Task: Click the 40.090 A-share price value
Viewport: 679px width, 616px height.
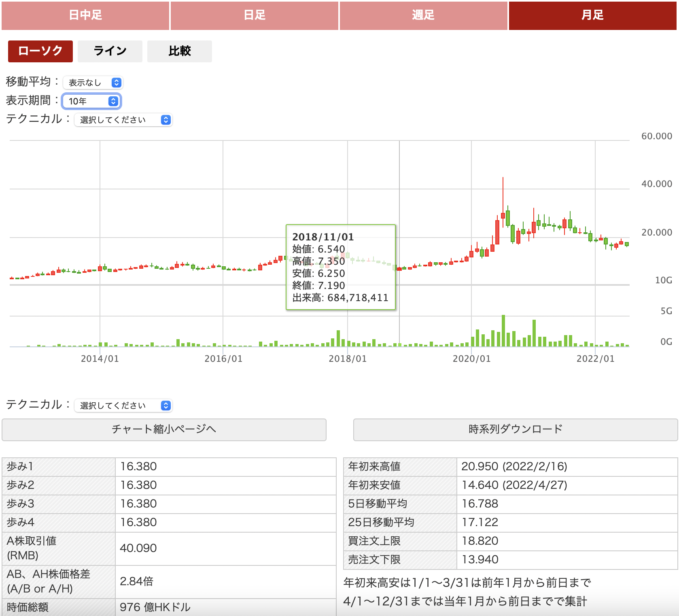Action: click(x=138, y=548)
